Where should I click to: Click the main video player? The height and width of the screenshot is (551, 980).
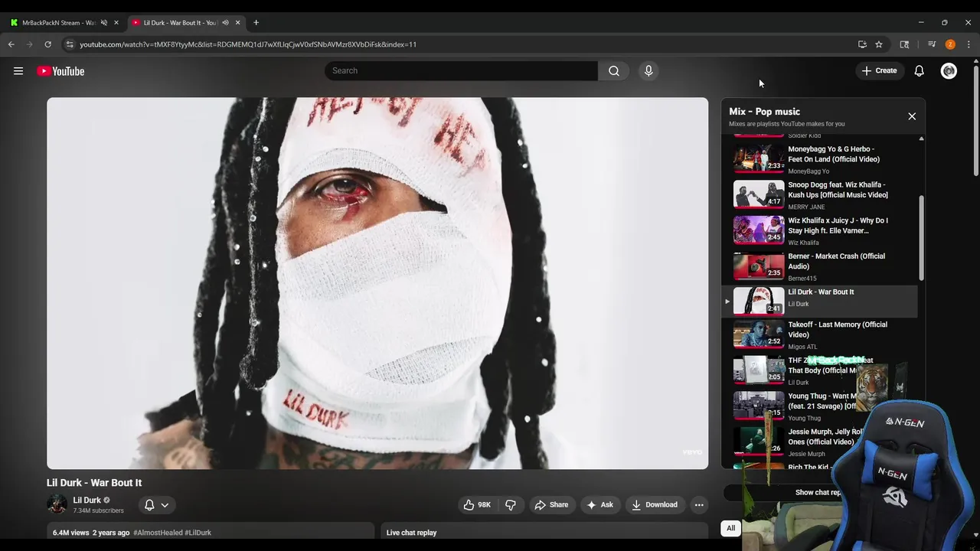click(x=377, y=283)
